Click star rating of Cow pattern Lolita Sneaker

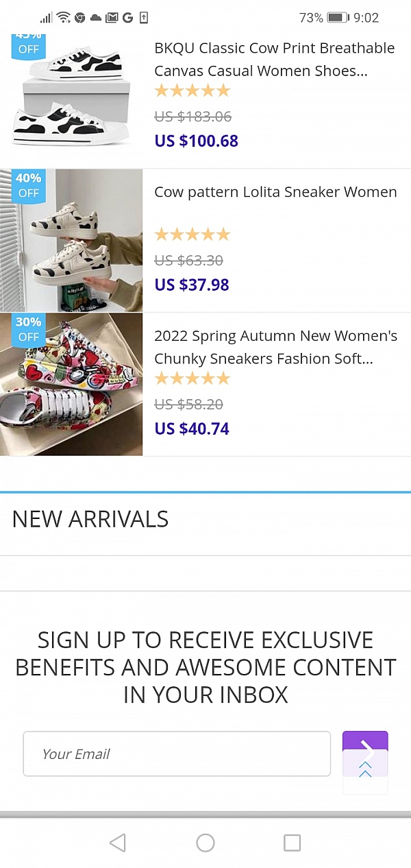coord(192,234)
